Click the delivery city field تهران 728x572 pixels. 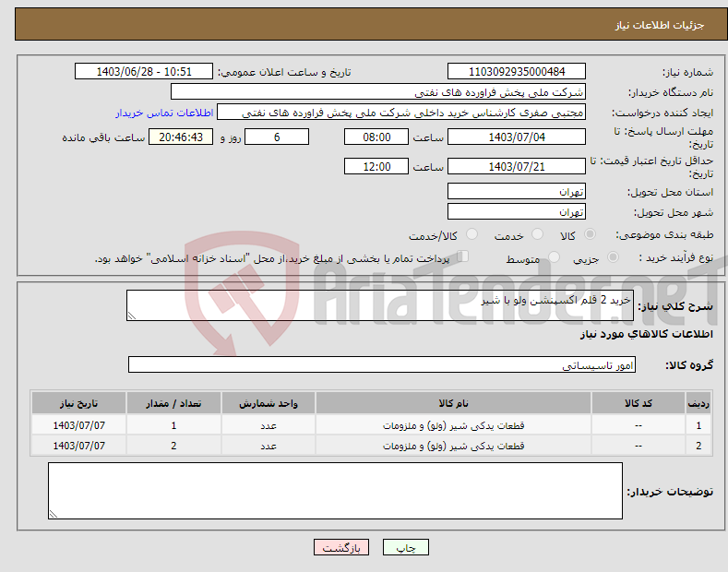pos(517,211)
